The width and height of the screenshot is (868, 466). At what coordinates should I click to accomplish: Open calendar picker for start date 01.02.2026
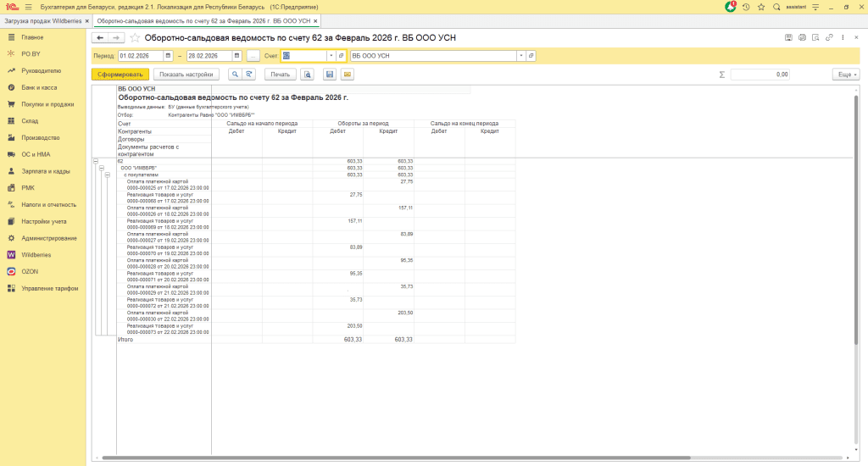click(x=168, y=56)
